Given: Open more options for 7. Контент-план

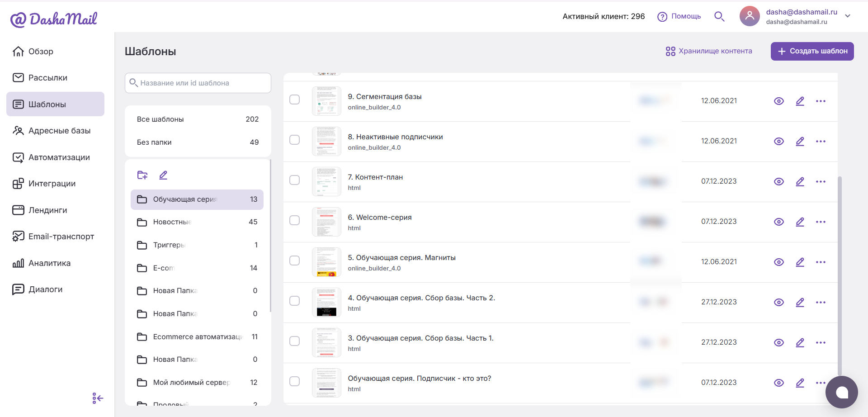Looking at the screenshot, I should pos(821,182).
